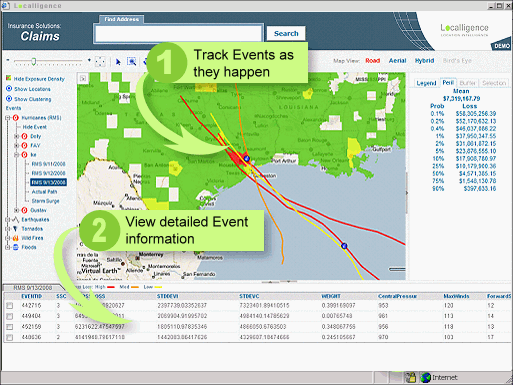The image size is (513, 385).
Task: Click the Show Locations icon
Action: click(9, 89)
